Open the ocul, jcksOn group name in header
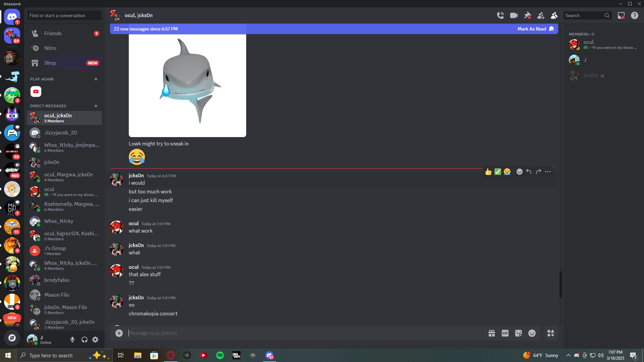Image resolution: width=644 pixels, height=362 pixels. tap(139, 15)
